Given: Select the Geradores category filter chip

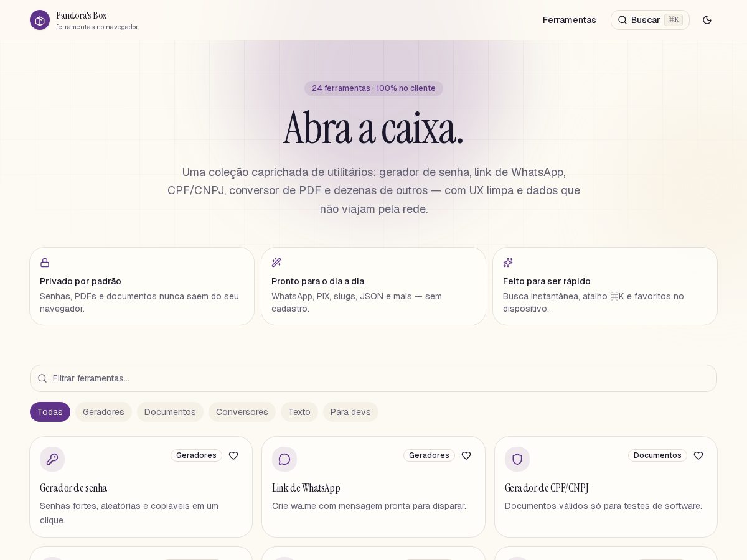Looking at the screenshot, I should point(103,412).
